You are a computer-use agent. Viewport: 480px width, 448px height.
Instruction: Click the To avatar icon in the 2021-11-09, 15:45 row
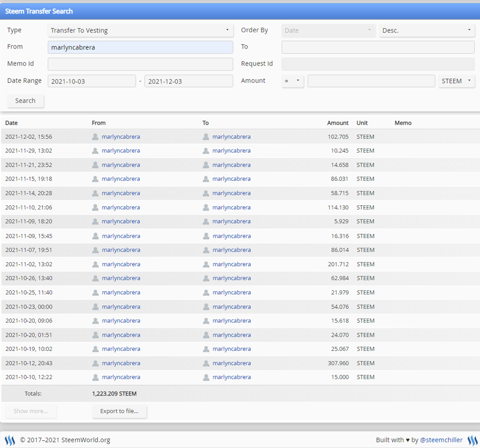206,236
